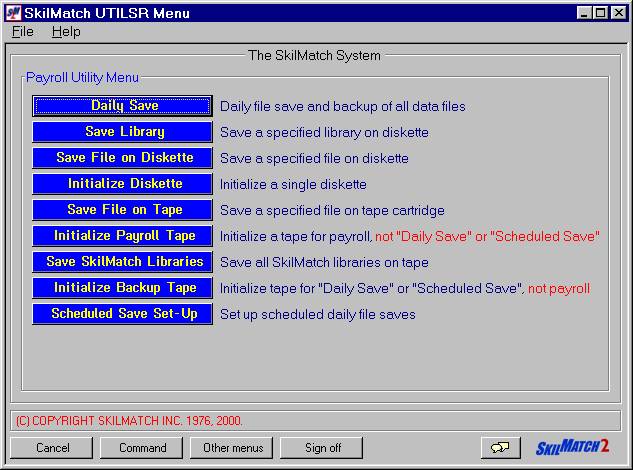Maximize the SkilMatch UTILSR window

click(x=601, y=13)
